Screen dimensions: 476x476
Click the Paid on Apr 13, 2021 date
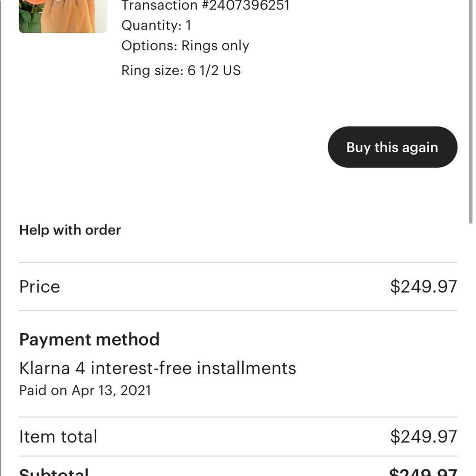coord(85,390)
